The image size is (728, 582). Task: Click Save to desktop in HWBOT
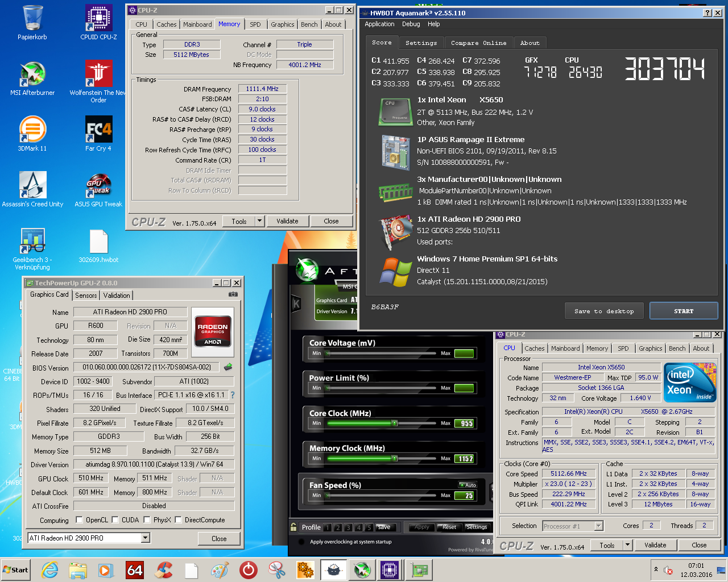point(604,311)
